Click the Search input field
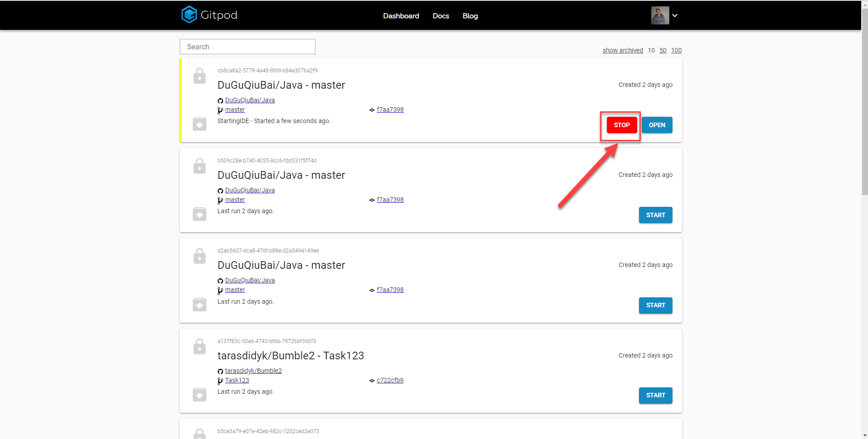 (x=248, y=47)
